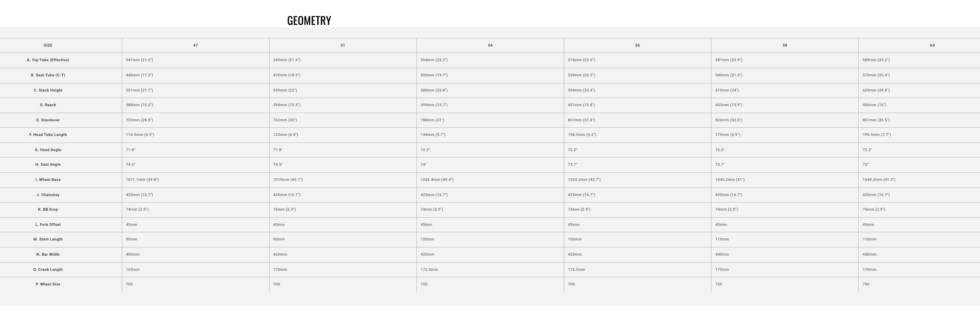The width and height of the screenshot is (980, 312).
Task: Click the GEOMETRY heading
Action: [309, 21]
